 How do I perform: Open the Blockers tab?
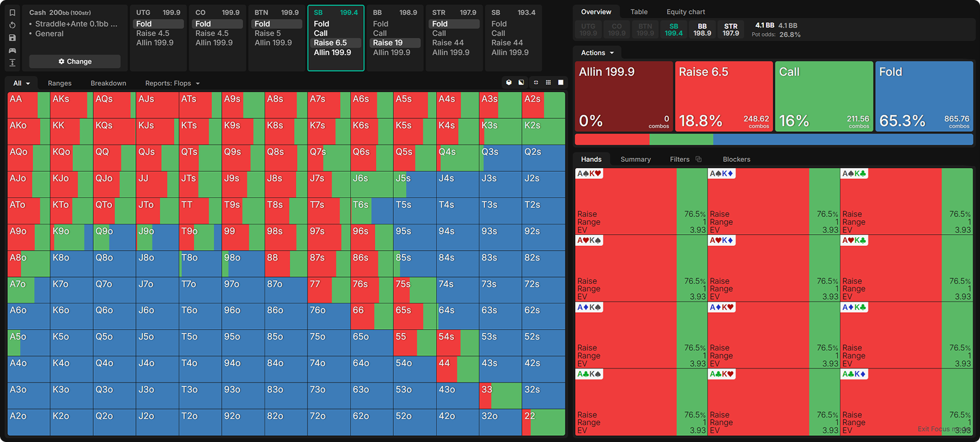point(736,159)
